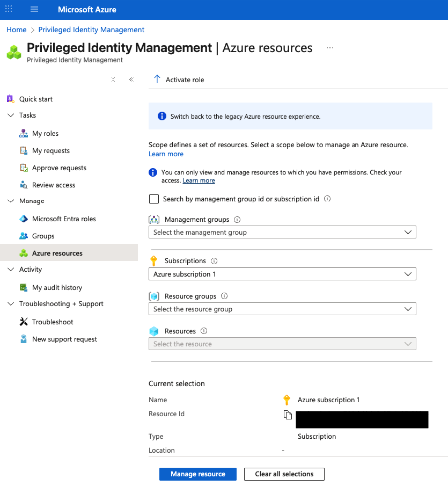Click the Manage resource button
This screenshot has width=448, height=486.
tap(197, 474)
